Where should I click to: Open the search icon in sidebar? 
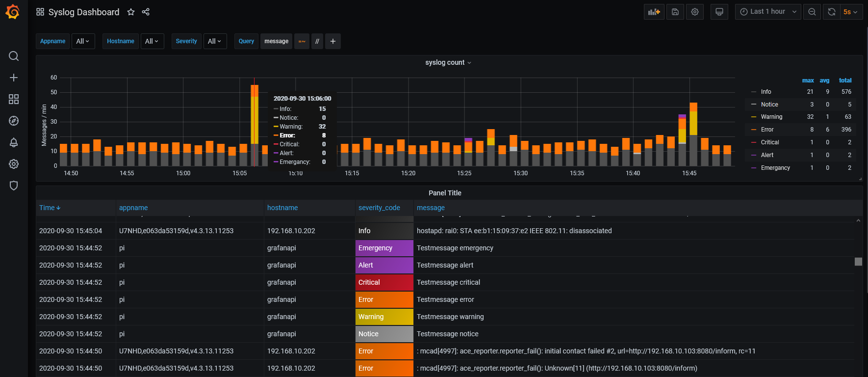(x=14, y=56)
